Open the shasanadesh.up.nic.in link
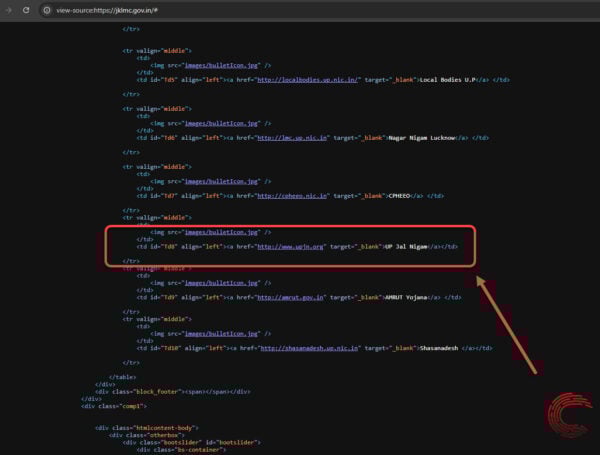 309,348
